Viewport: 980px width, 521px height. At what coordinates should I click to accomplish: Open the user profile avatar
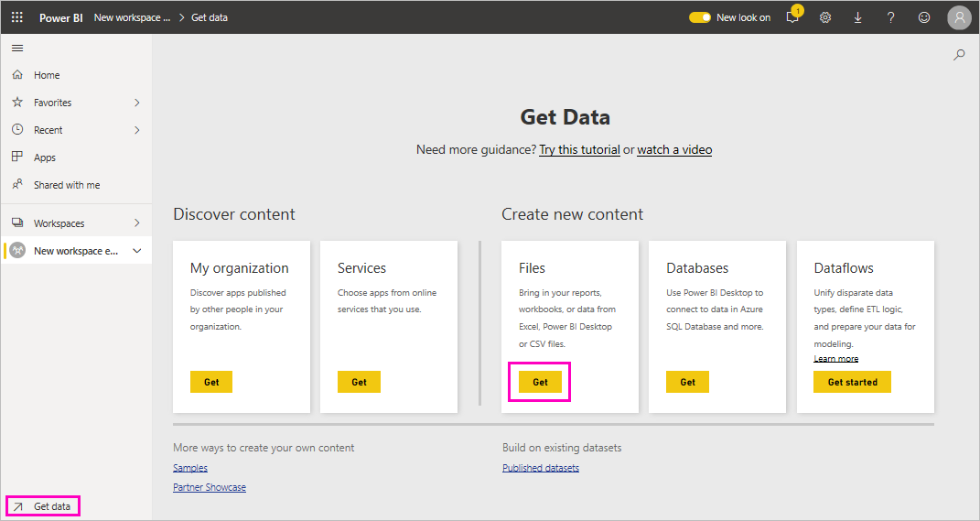959,17
